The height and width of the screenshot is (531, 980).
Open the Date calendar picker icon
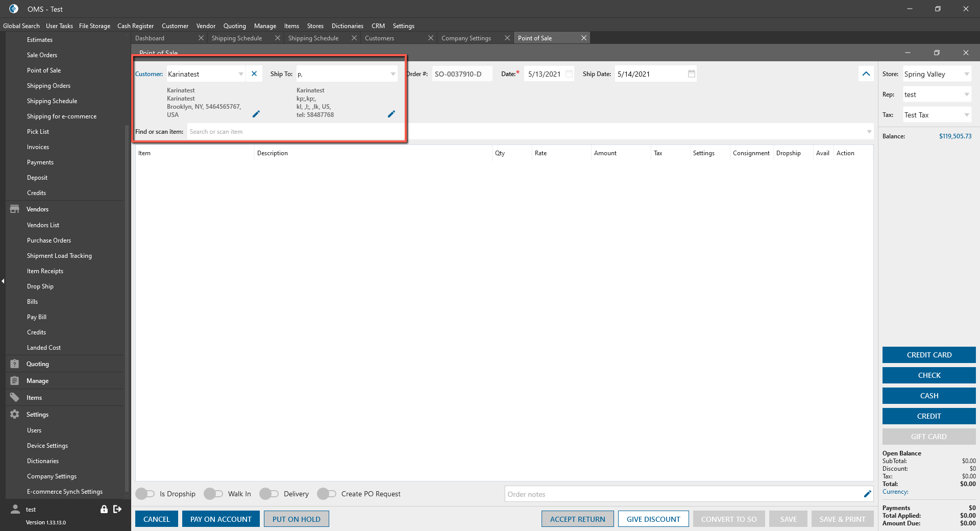pos(569,74)
